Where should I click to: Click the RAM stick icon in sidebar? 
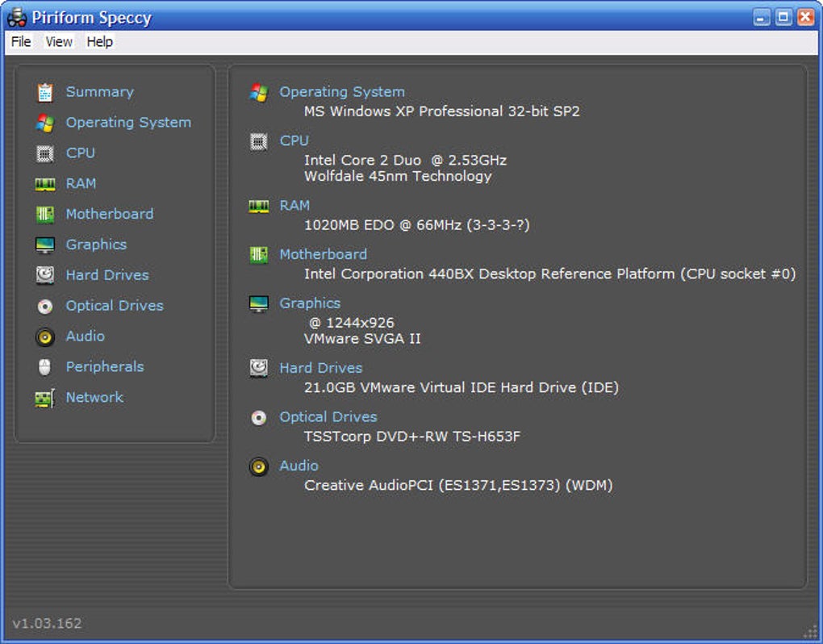45,184
